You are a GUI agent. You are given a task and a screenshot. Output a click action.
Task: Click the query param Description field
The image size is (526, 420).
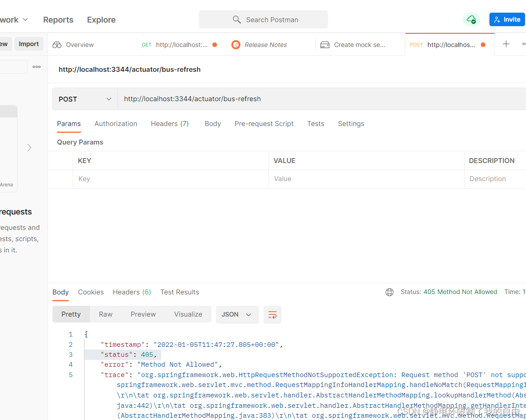(495, 179)
